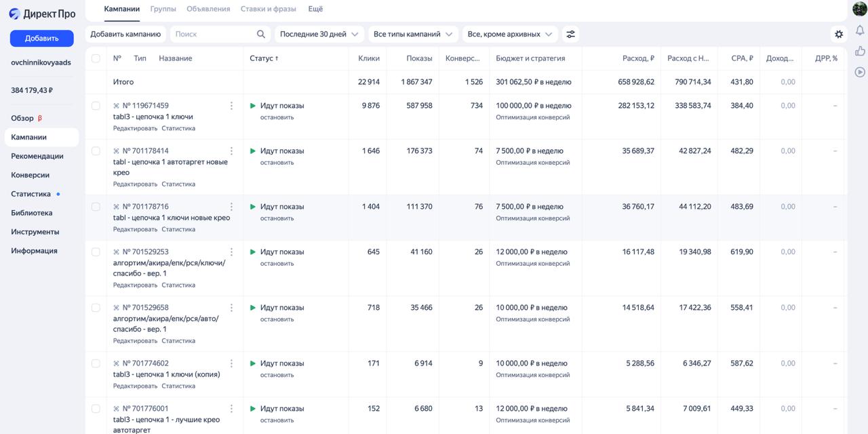Open three-dot menu for campaign 701774602
The width and height of the screenshot is (868, 434).
tap(231, 363)
